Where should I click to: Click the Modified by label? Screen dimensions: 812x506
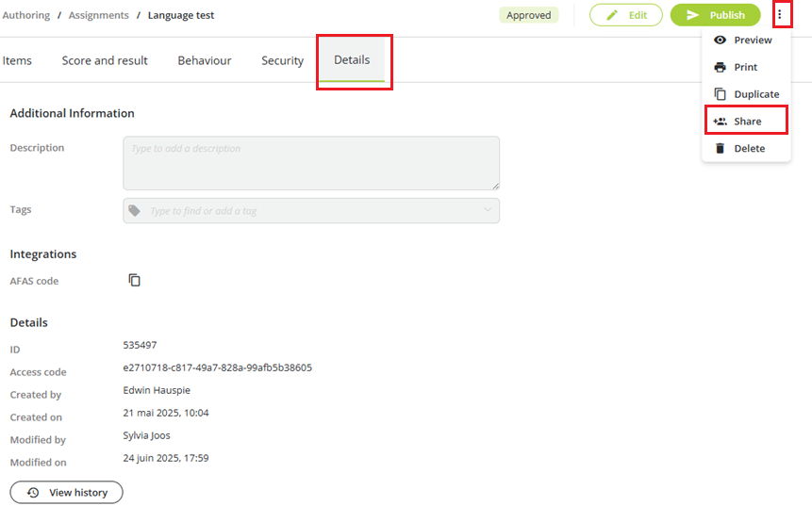click(38, 440)
